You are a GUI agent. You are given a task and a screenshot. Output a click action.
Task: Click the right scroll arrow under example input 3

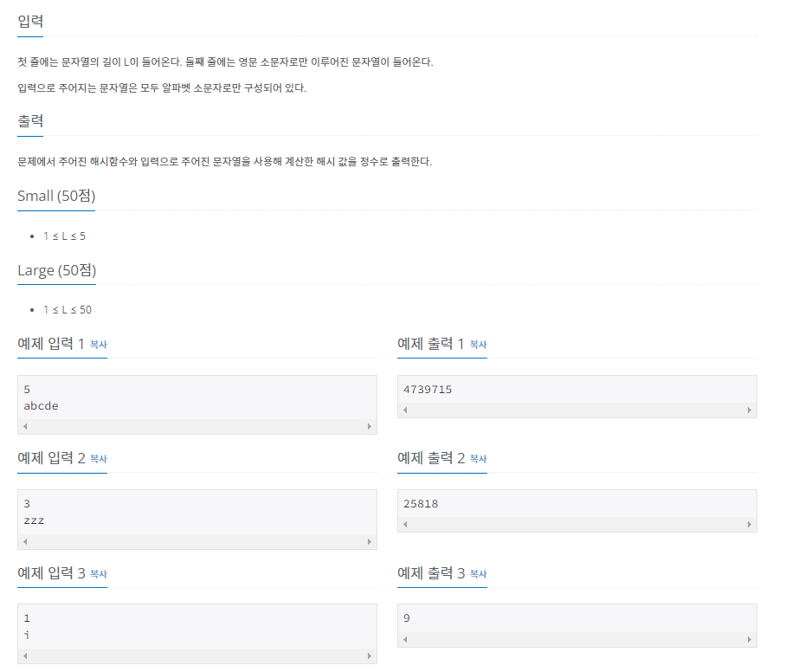click(370, 655)
